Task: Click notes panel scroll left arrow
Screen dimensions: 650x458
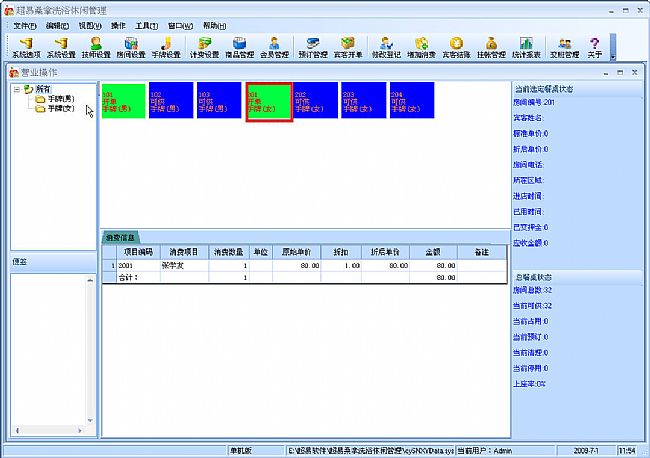Action: (x=17, y=431)
